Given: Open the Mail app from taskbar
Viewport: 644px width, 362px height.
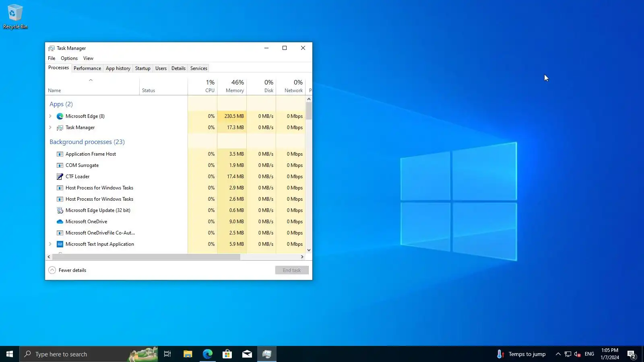Looking at the screenshot, I should pyautogui.click(x=247, y=354).
